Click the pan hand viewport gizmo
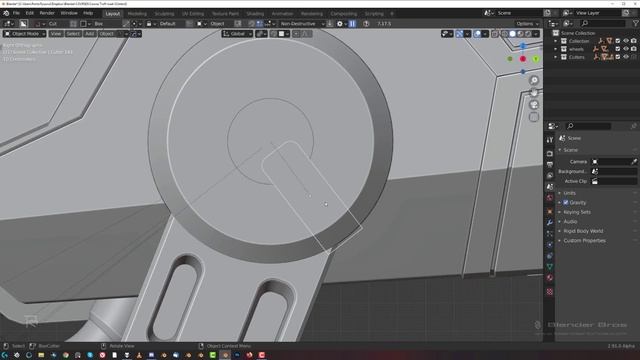Viewport: 640px width, 360px height. (x=534, y=92)
